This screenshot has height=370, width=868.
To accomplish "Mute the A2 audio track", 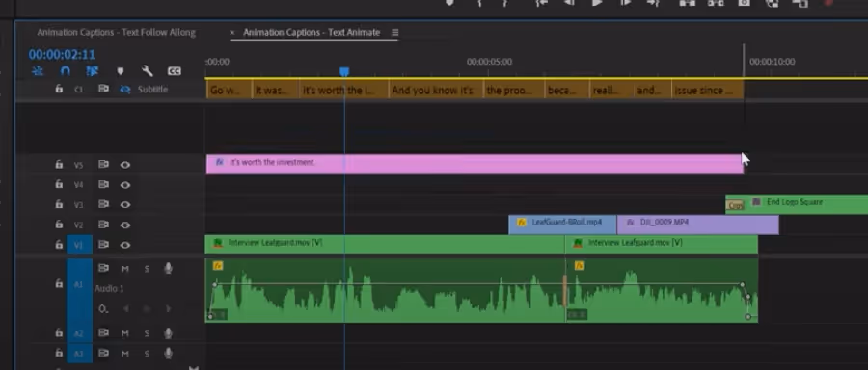I will [x=125, y=333].
